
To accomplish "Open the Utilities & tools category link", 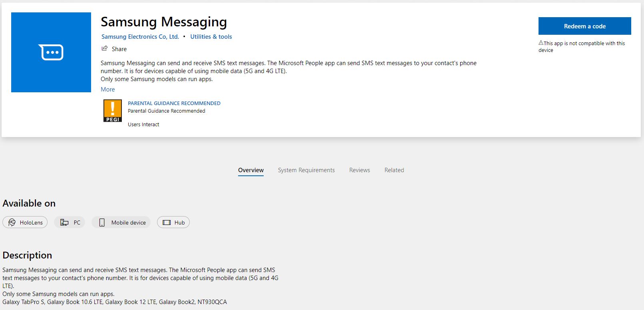I will click(x=211, y=37).
